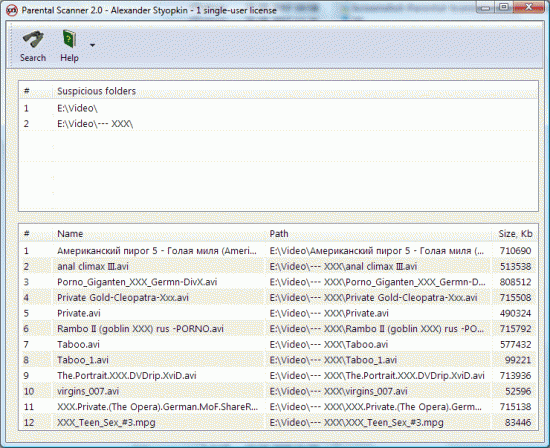Click the size value 713936
Screen dimensions: 550x448
[x=515, y=376]
